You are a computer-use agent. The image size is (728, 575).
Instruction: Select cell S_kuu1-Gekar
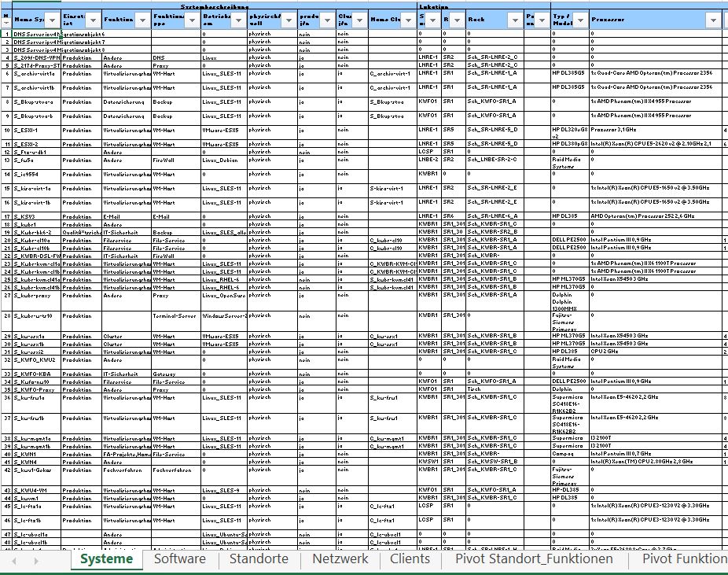[37, 476]
